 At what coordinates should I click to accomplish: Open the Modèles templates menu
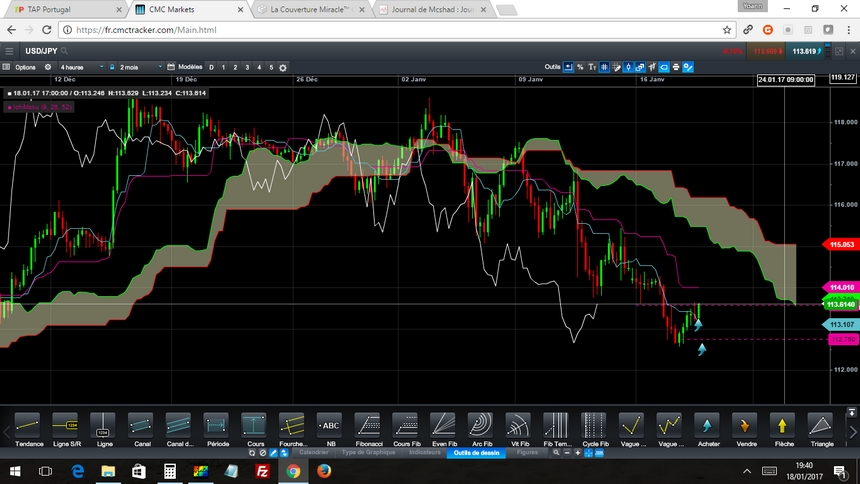tap(190, 67)
